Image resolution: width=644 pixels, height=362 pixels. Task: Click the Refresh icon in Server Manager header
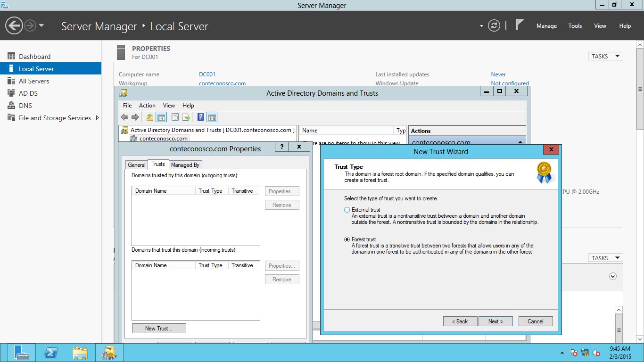pos(494,26)
